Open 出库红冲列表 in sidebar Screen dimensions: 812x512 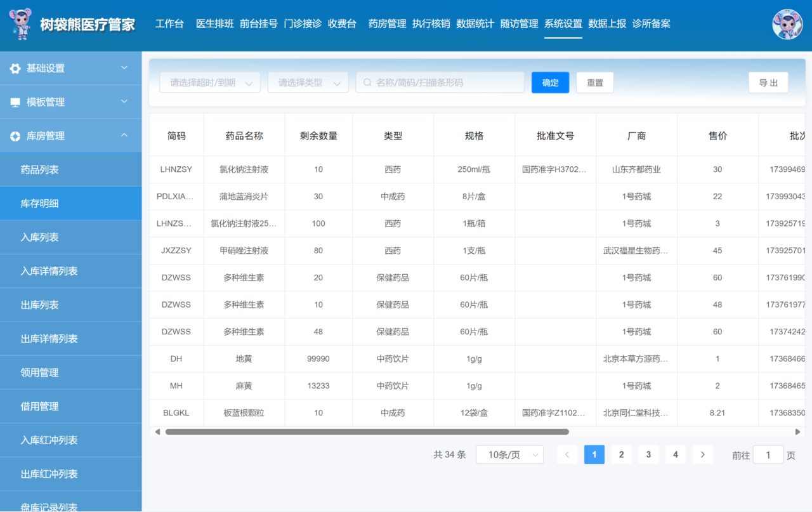pyautogui.click(x=71, y=474)
